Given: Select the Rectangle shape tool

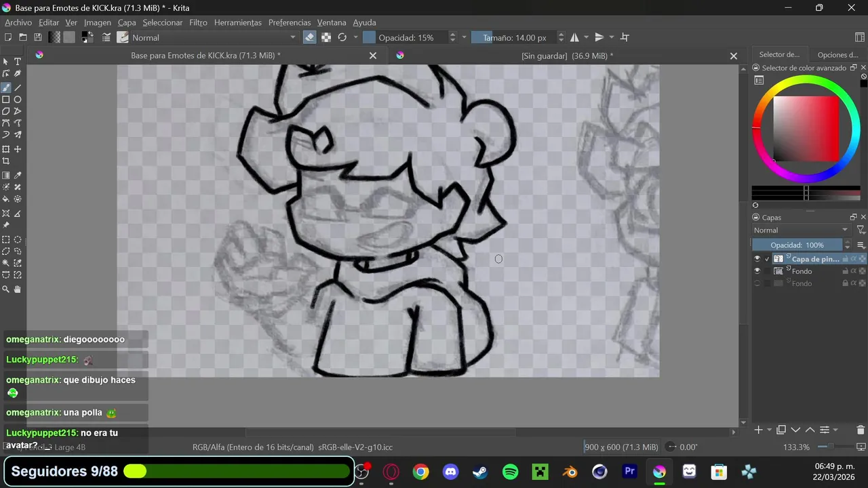Looking at the screenshot, I should coord(6,100).
